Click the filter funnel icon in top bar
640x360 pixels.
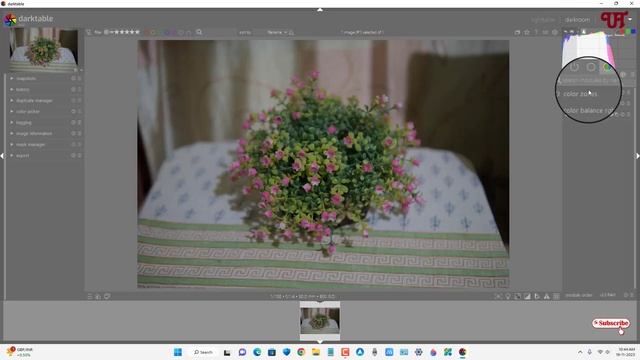[89, 32]
